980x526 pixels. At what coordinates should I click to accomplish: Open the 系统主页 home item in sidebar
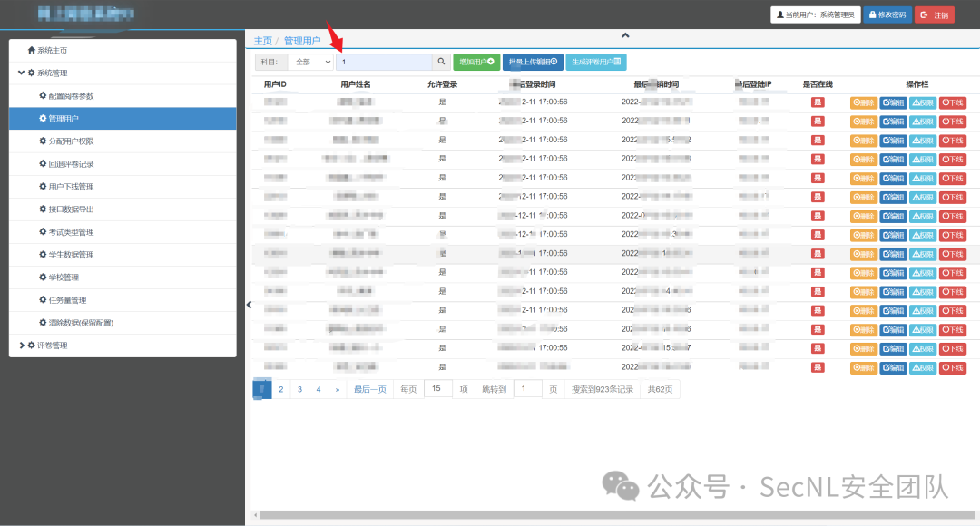[x=52, y=51]
